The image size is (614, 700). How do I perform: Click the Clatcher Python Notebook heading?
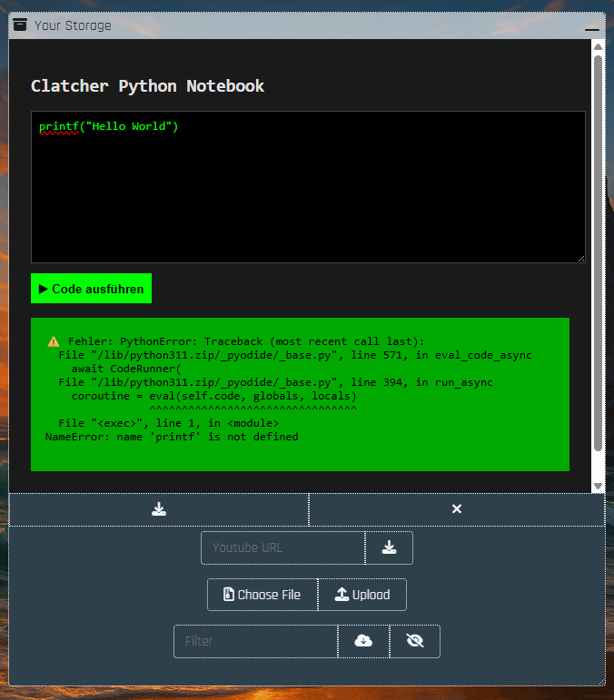(147, 86)
